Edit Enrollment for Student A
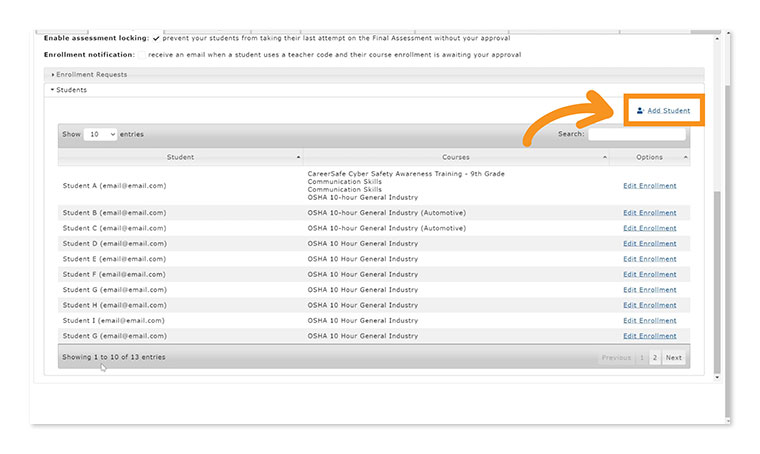The image size is (760, 454). [x=649, y=186]
